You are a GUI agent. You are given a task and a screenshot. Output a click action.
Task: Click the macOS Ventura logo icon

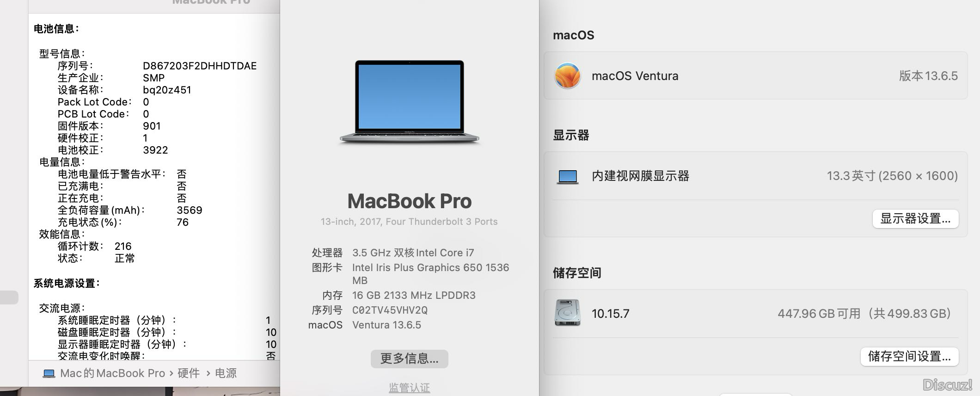[567, 76]
